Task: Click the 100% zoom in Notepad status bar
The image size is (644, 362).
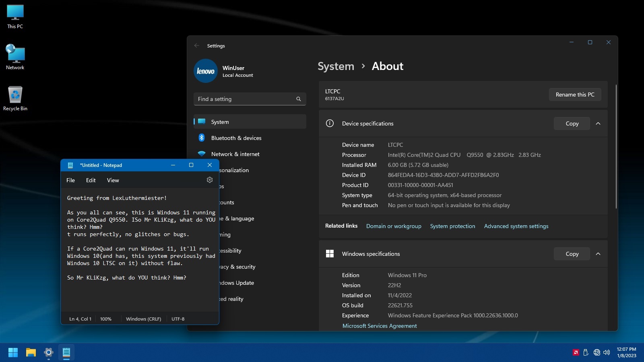Action: 106,319
